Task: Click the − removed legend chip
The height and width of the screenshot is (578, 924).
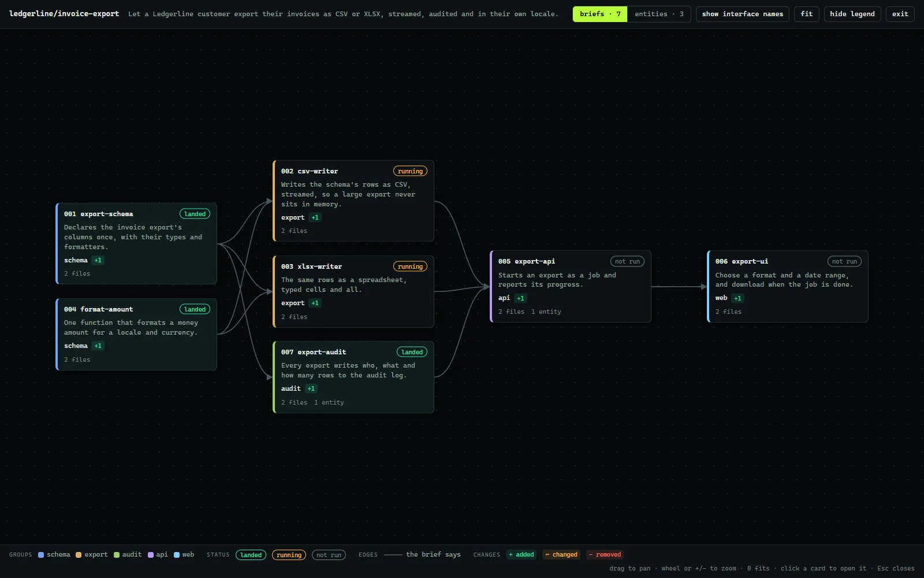Action: pos(605,555)
